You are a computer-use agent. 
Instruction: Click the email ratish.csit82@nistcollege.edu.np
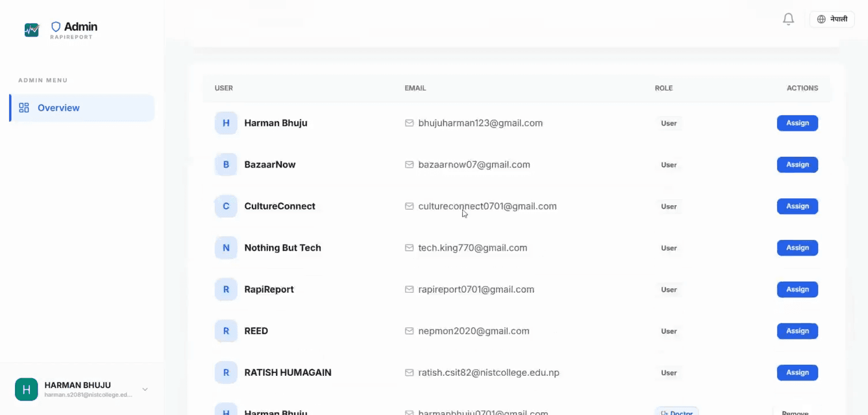click(489, 372)
